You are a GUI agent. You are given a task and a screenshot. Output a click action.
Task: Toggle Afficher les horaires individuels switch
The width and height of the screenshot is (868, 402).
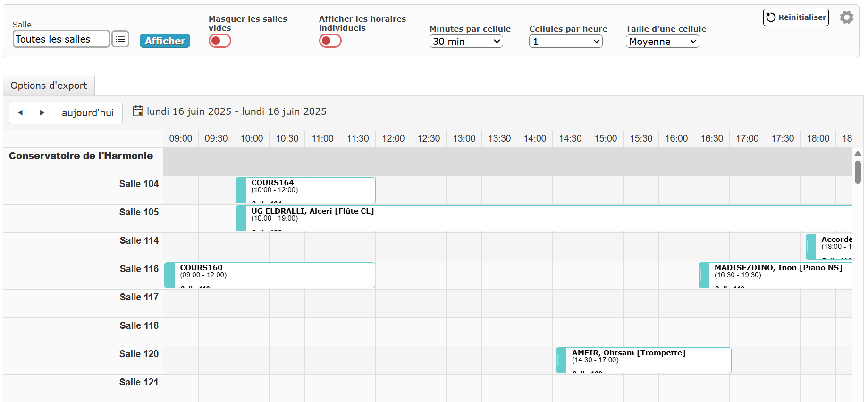(330, 41)
